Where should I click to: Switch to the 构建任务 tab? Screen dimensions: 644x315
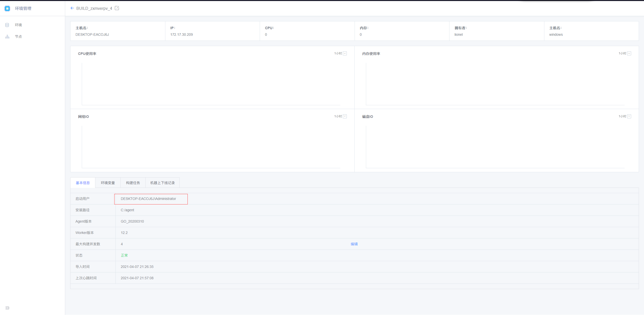click(x=133, y=183)
